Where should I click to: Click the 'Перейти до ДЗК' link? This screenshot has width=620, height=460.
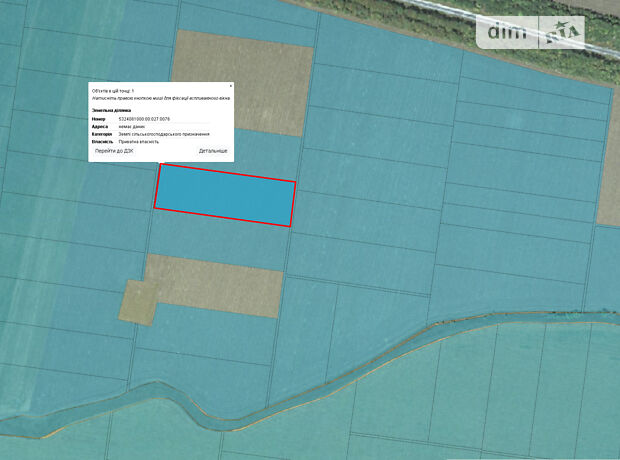[x=114, y=151]
